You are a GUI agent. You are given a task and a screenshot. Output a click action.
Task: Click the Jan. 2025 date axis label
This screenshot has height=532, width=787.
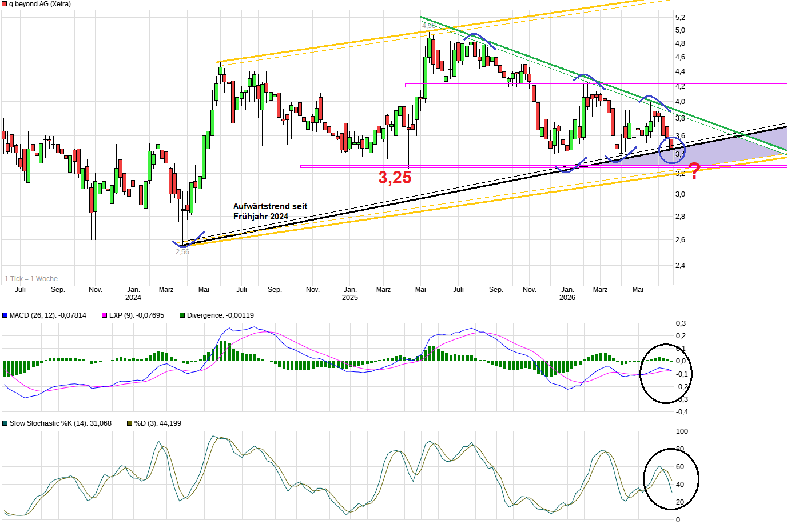coord(350,294)
